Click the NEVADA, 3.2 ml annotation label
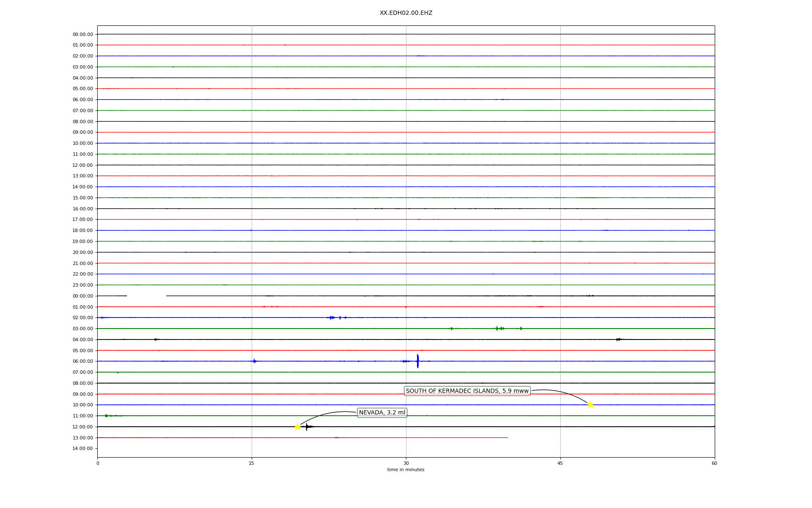The image size is (812, 508). [382, 412]
